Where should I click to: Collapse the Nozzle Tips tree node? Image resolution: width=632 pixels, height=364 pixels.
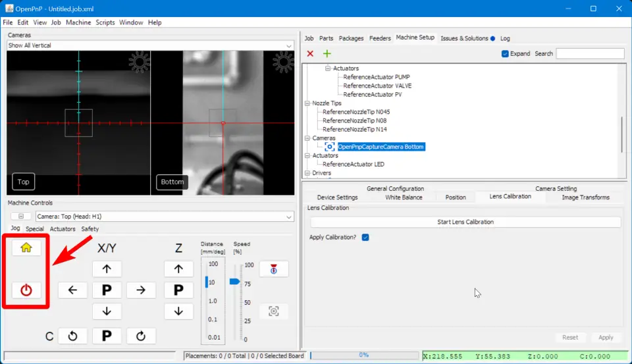pos(307,103)
